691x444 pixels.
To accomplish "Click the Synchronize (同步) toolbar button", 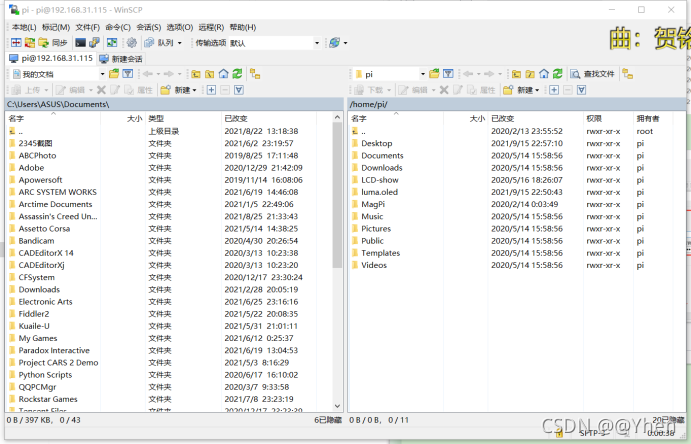I will [53, 43].
